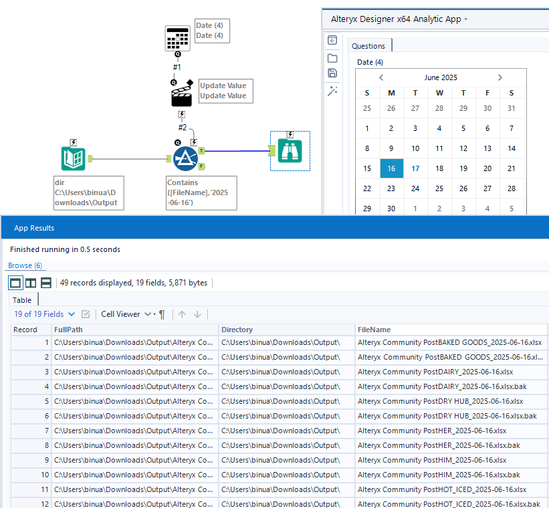Open the Questions tab
This screenshot has height=508, width=549.
368,46
